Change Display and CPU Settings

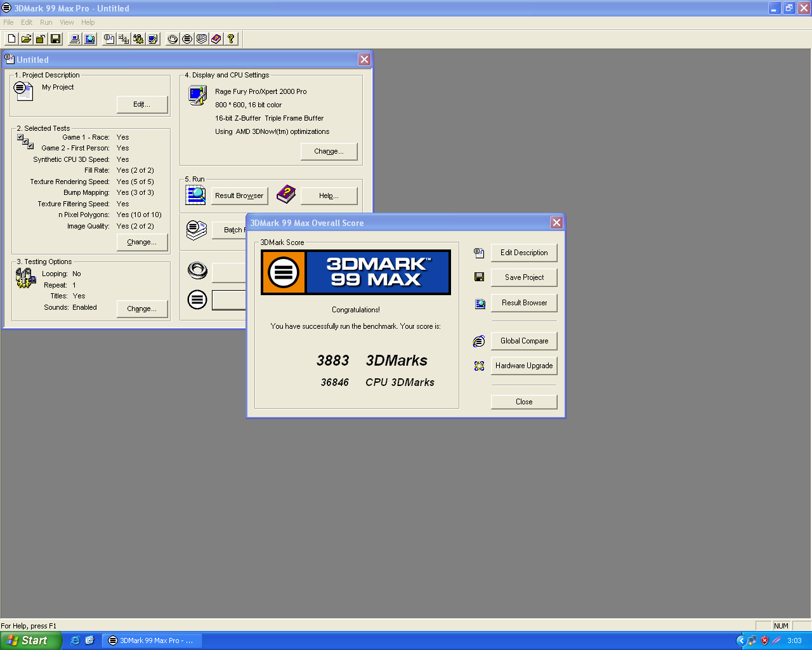tap(329, 152)
